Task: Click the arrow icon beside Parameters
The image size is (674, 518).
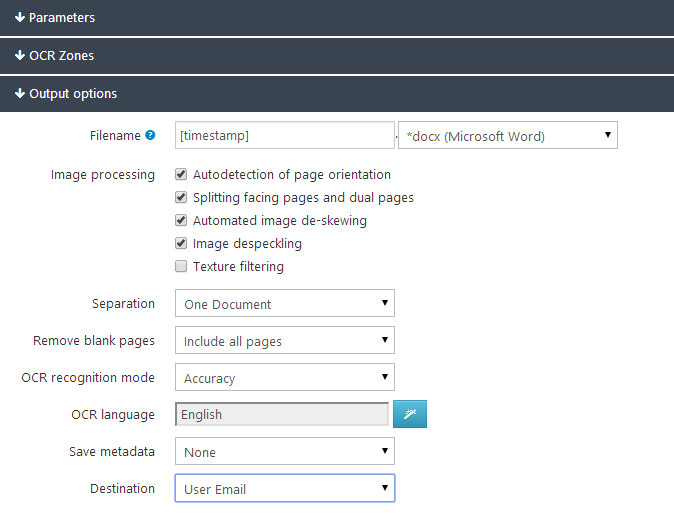Action: tap(20, 18)
